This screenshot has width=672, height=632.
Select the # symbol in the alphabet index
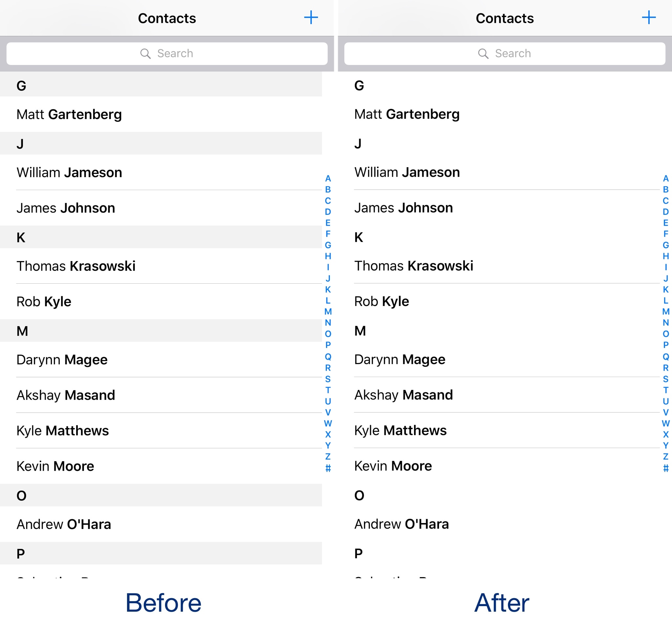click(327, 469)
